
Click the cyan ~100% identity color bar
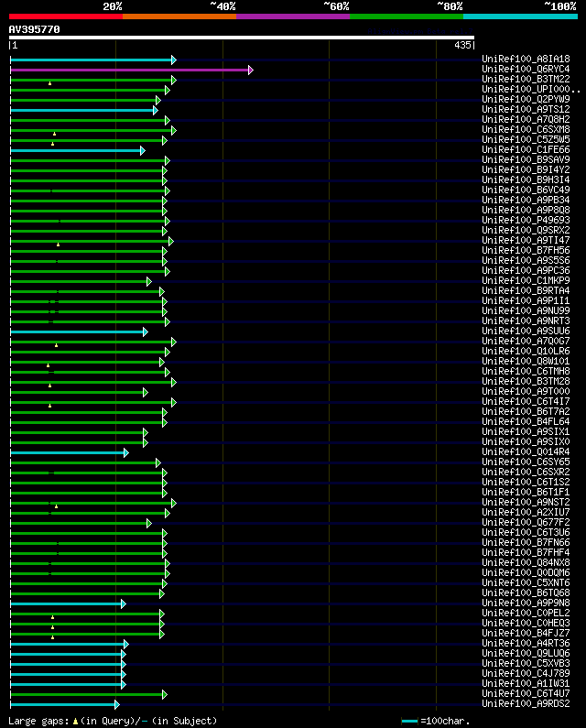520,16
